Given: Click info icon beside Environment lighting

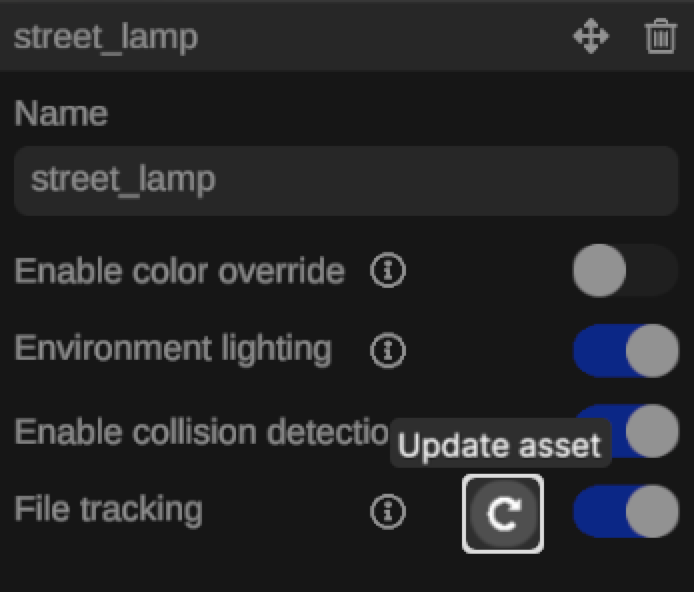Looking at the screenshot, I should pyautogui.click(x=387, y=350).
